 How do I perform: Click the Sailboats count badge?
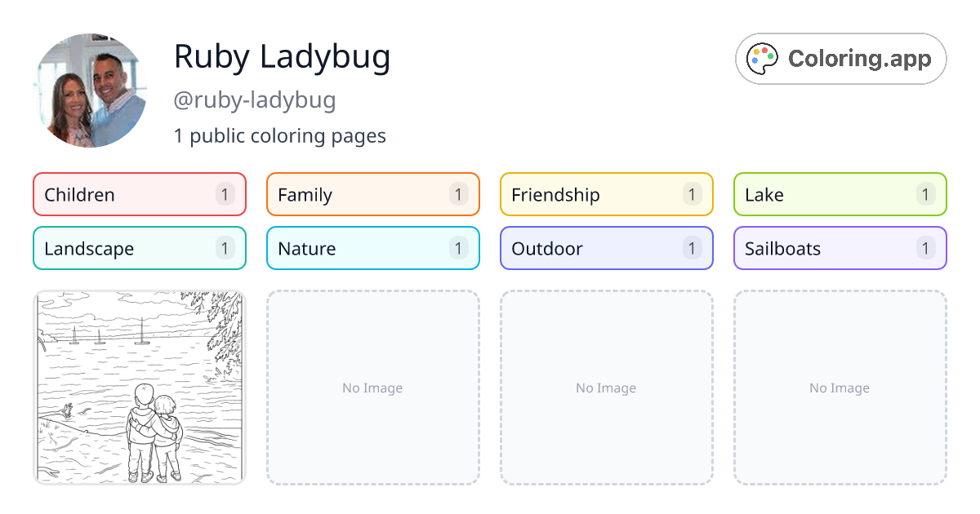925,248
